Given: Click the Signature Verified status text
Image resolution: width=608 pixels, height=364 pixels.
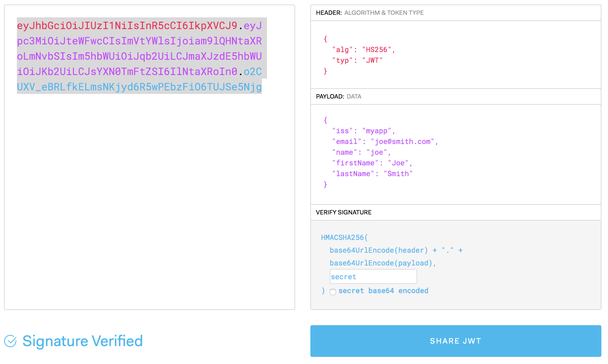Looking at the screenshot, I should click(x=83, y=341).
